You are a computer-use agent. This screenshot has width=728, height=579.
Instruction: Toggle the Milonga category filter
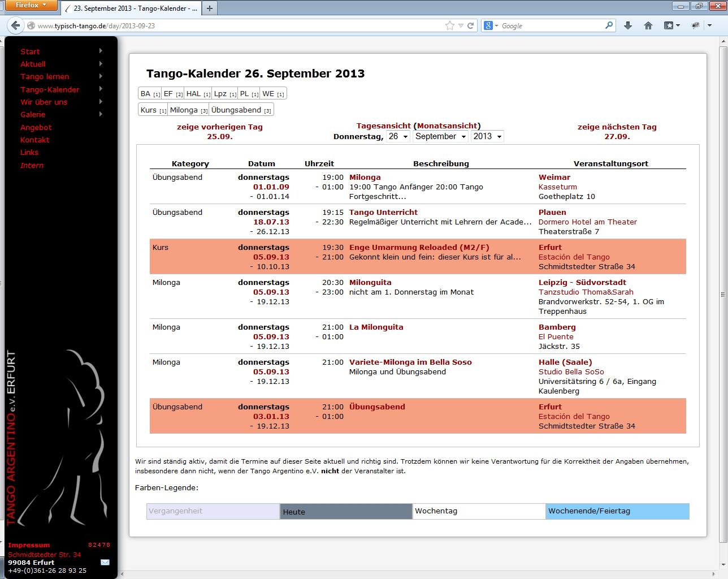tap(184, 110)
